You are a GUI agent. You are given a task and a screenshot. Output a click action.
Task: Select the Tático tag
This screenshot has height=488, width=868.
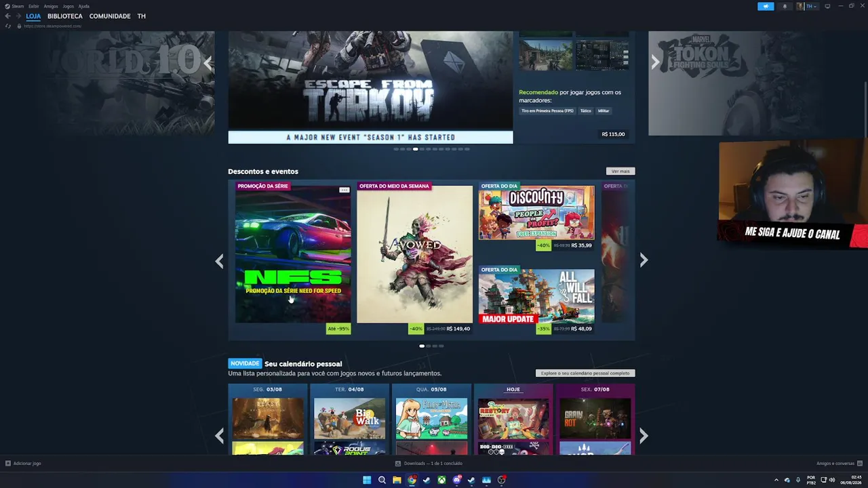coord(585,110)
